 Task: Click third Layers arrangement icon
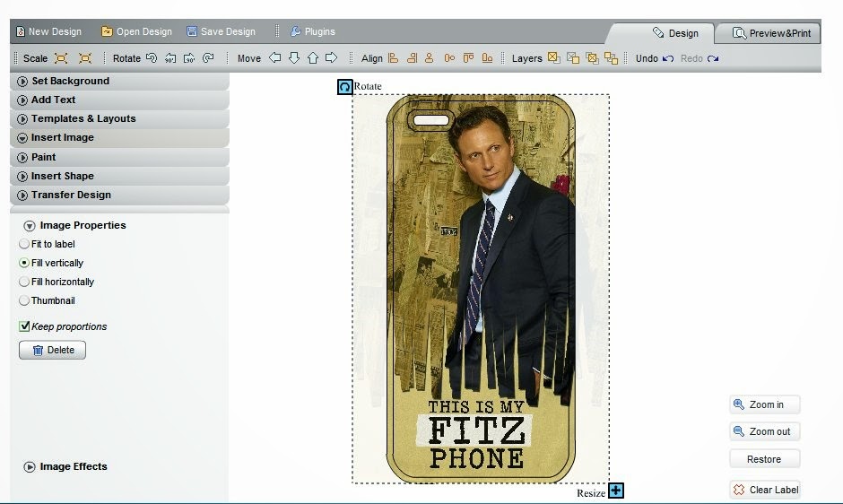click(x=592, y=58)
